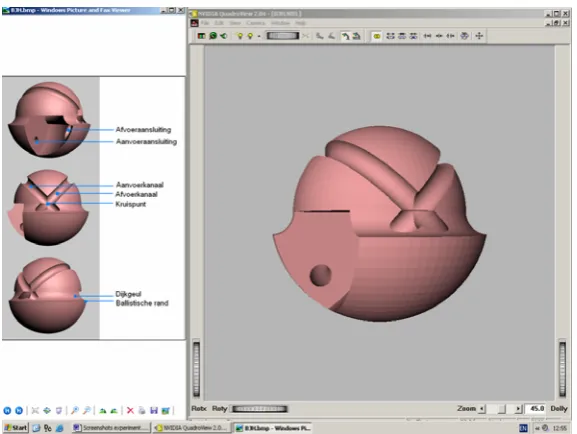Click the 'Afvoeraansluiting' label in the picture
Image resolution: width=577 pixels, height=434 pixels.
click(143, 130)
